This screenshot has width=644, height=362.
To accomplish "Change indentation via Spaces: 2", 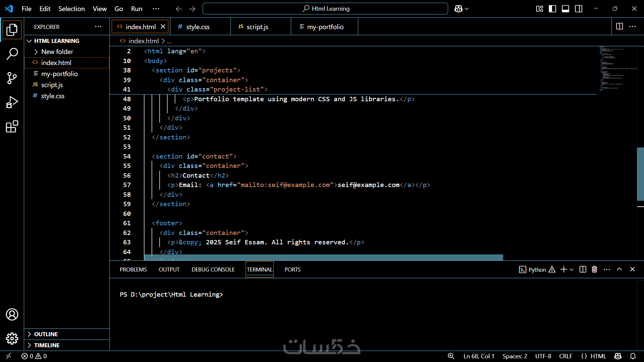I will tap(515, 356).
